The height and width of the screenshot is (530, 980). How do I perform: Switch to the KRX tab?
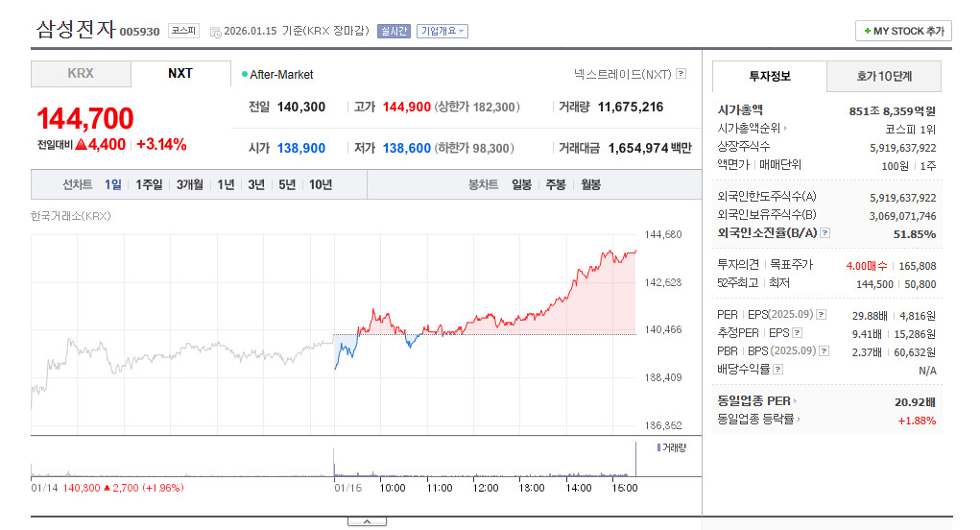tap(81, 74)
